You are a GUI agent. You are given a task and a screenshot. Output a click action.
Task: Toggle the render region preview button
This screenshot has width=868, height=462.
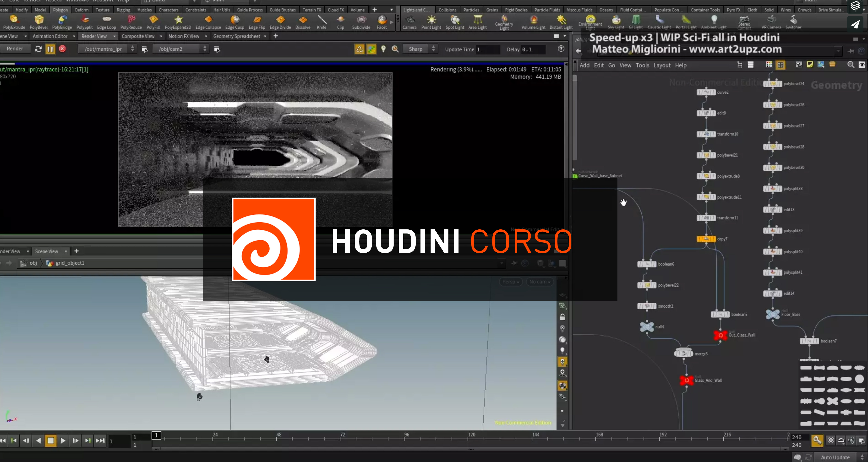pyautogui.click(x=371, y=49)
